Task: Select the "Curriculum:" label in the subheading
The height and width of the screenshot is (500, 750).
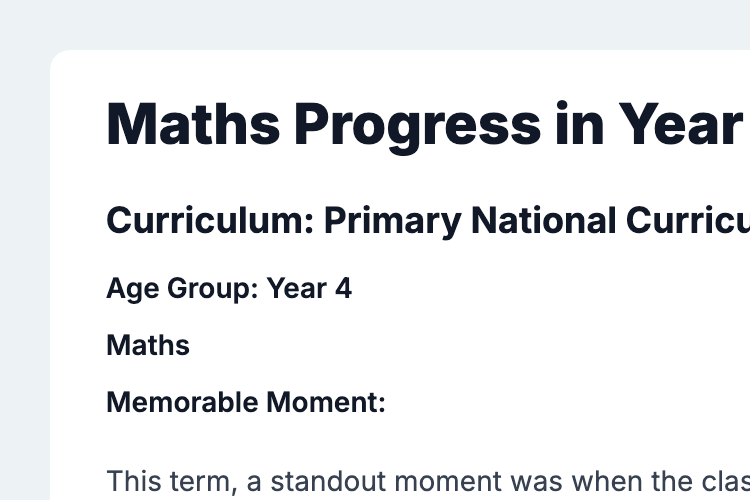Action: coord(210,220)
